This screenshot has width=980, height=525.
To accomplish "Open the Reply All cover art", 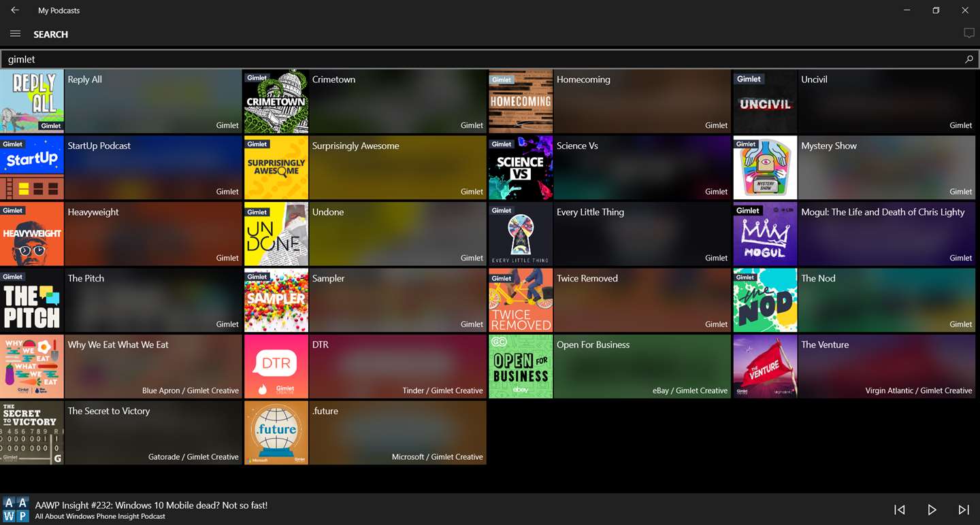I will [x=32, y=101].
